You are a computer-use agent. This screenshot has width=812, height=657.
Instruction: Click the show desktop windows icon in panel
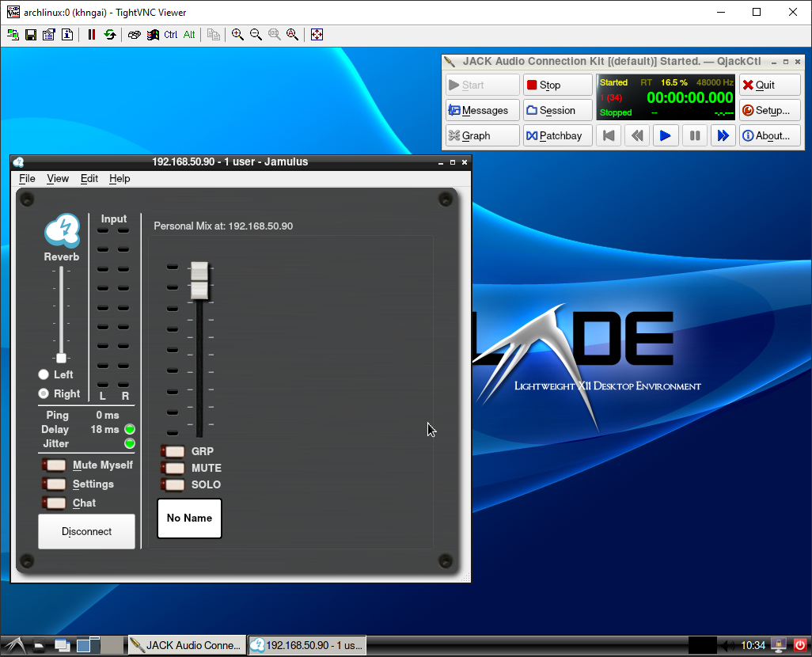[x=63, y=646]
